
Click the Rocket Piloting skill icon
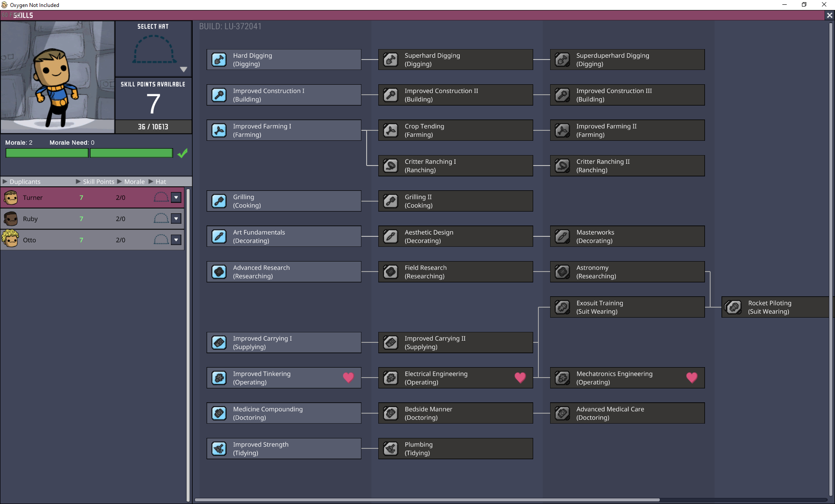734,307
